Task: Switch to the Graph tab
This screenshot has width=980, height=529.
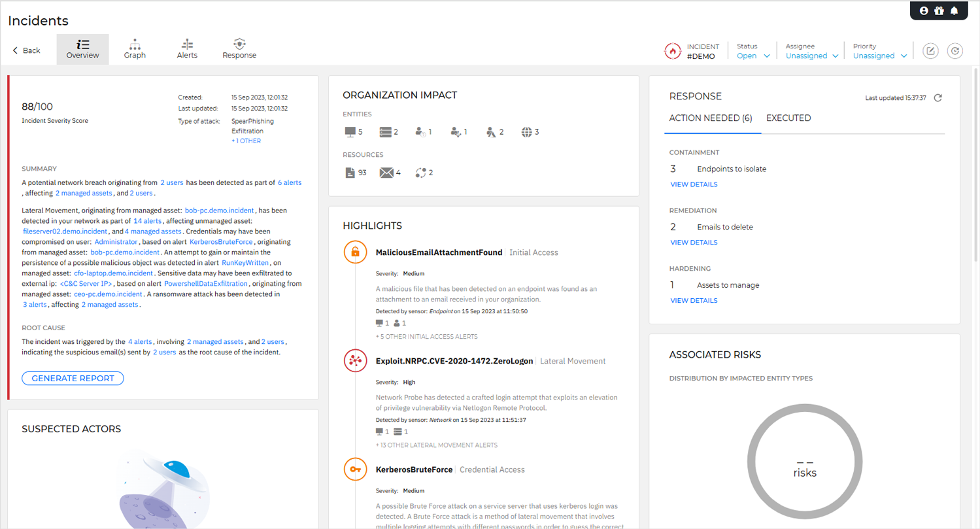Action: pos(135,49)
